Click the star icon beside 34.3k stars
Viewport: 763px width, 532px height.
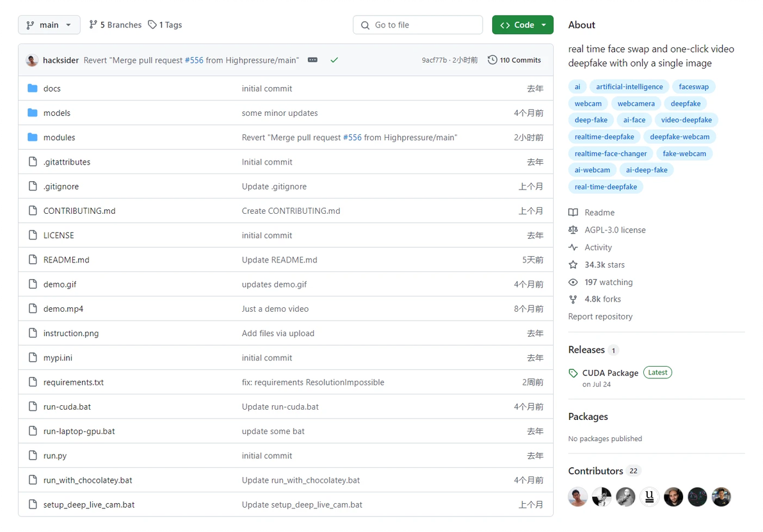[573, 264]
